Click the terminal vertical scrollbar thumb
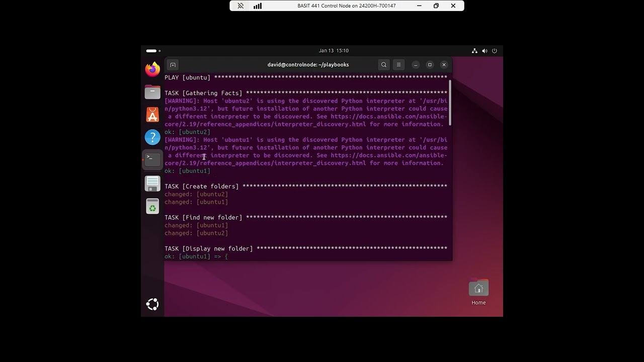Screen dimensions: 644x362 (450, 103)
